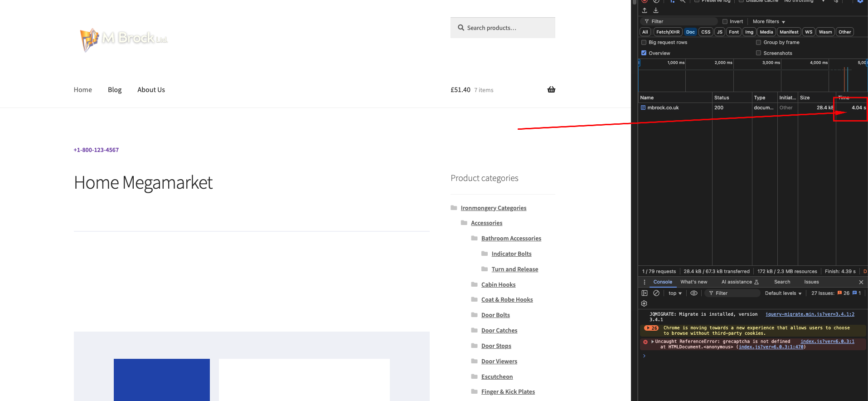Toggle the console sidebar panel icon

point(645,293)
